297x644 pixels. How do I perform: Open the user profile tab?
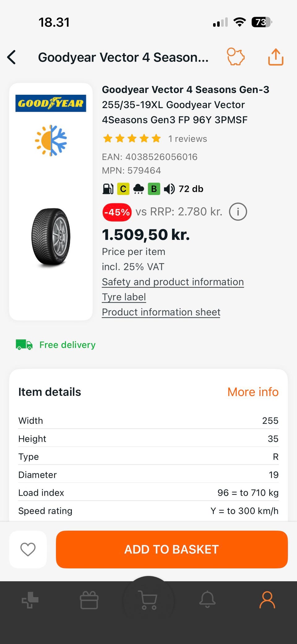(267, 600)
